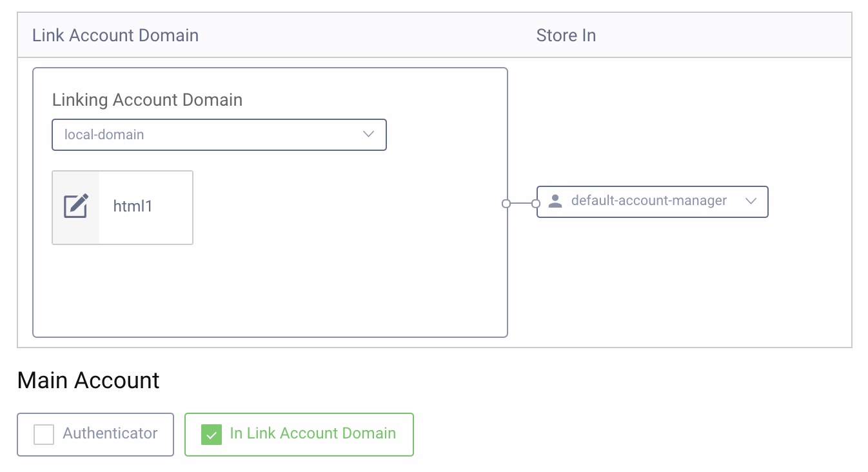Click the green checkmark icon on In Link Account Domain
The width and height of the screenshot is (868, 472).
(x=211, y=435)
